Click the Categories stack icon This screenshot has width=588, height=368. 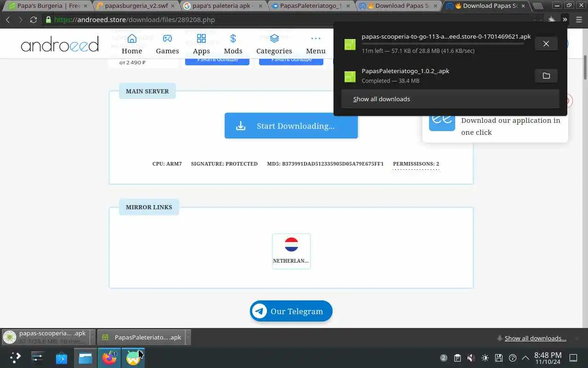274,38
